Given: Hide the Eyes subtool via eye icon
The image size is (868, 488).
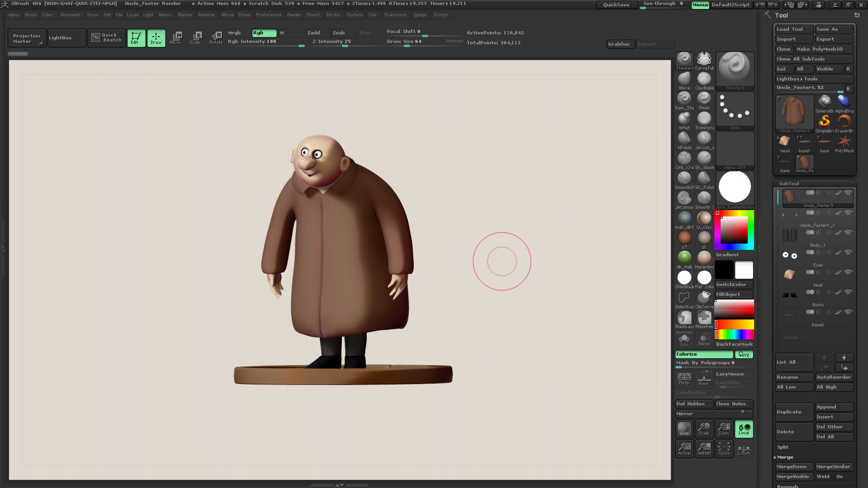Looking at the screenshot, I should (848, 252).
